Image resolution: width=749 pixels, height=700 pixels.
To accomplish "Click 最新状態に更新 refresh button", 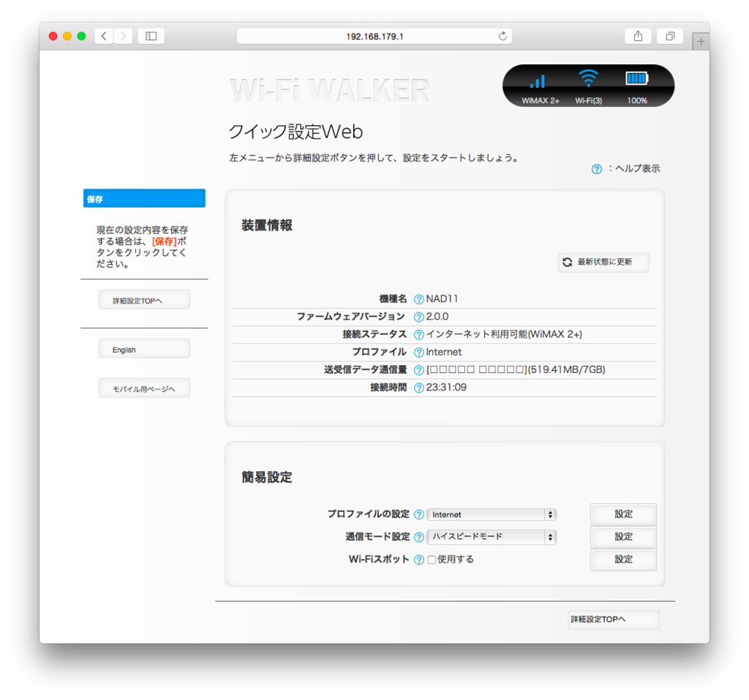I will [x=603, y=262].
